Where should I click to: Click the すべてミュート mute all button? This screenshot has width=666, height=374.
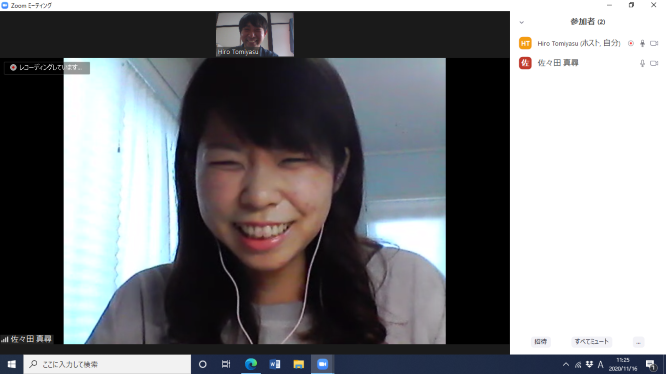[591, 342]
